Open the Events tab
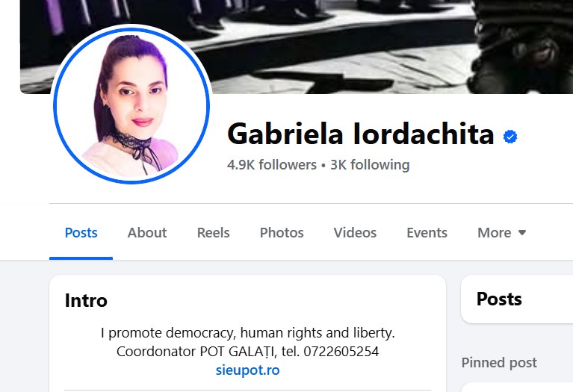Screen dimensions: 573x392 coord(427,233)
